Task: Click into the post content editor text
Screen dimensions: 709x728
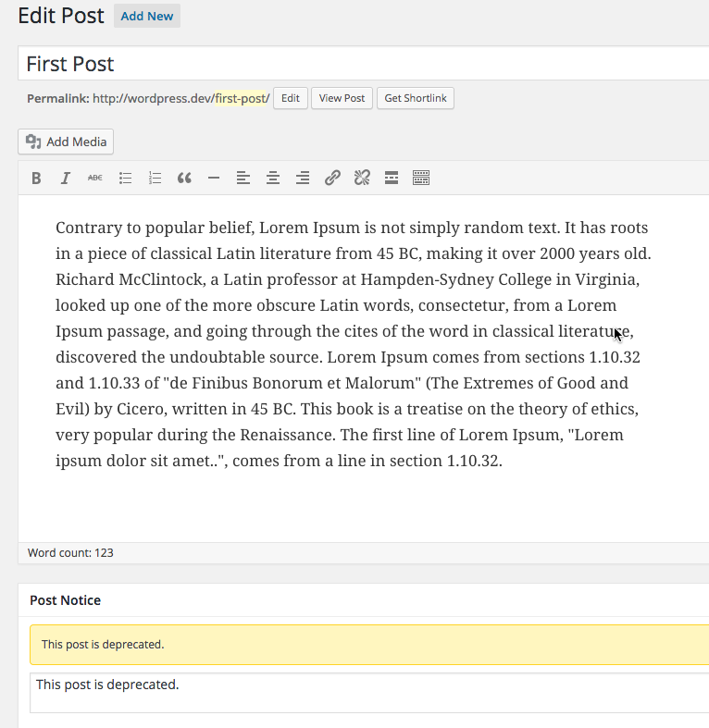Action: (x=353, y=344)
